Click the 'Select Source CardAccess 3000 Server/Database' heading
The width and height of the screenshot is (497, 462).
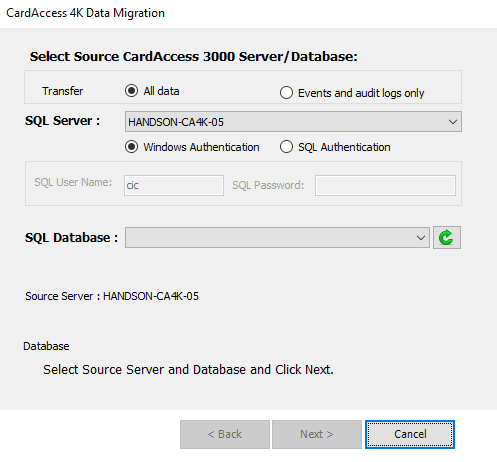tap(194, 56)
